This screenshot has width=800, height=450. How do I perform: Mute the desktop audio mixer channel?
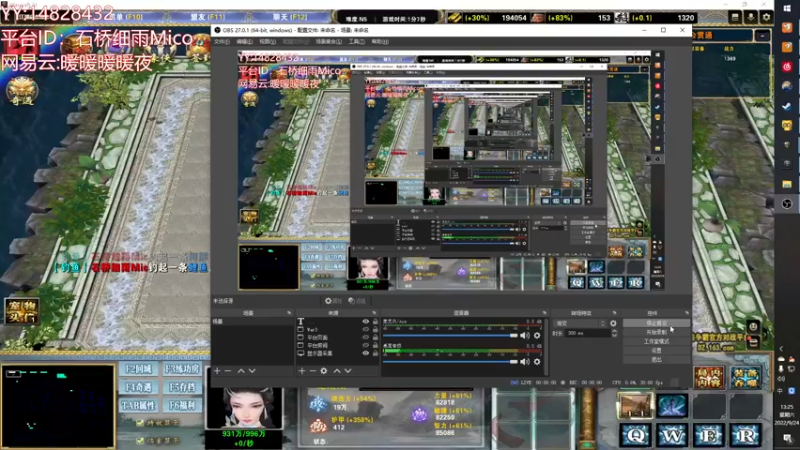pyautogui.click(x=524, y=361)
